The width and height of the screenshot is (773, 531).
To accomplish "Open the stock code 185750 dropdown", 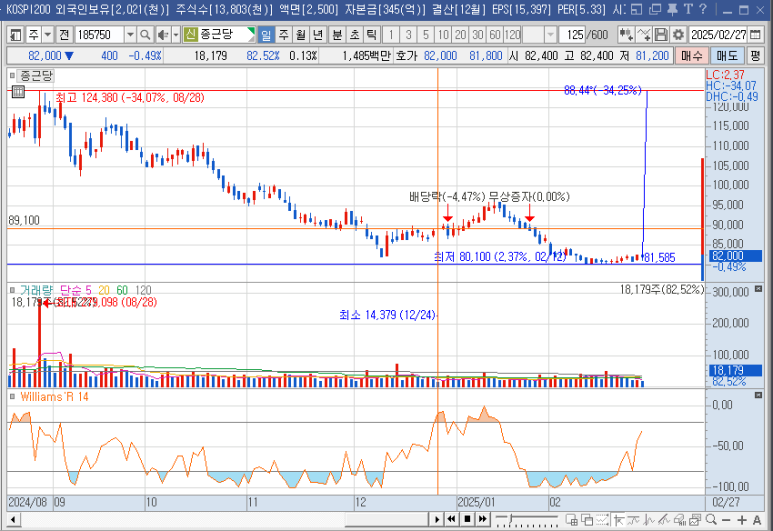I will pos(130,35).
